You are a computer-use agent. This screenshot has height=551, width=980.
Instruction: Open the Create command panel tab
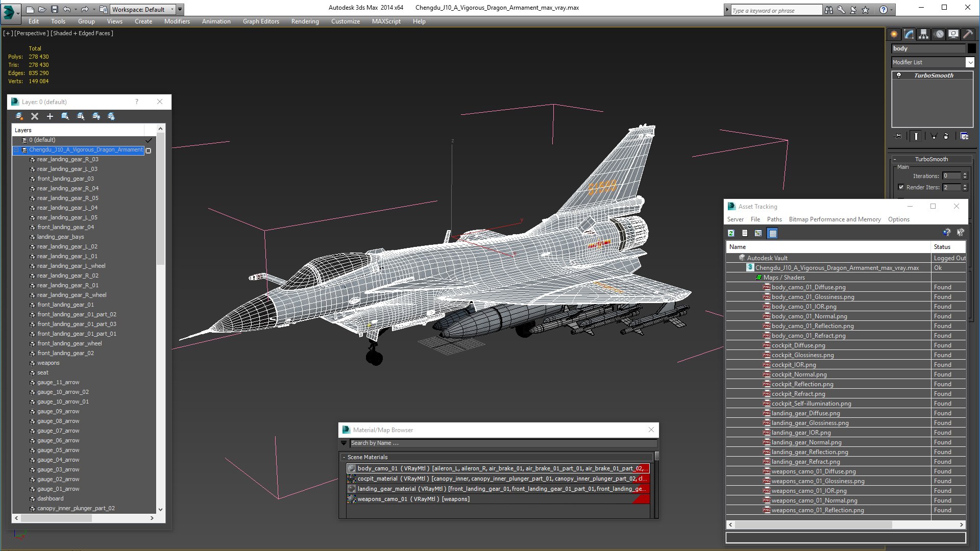[894, 34]
